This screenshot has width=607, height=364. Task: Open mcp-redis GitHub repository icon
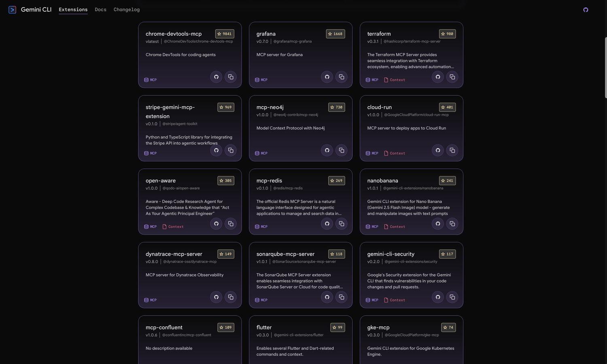[x=327, y=224]
